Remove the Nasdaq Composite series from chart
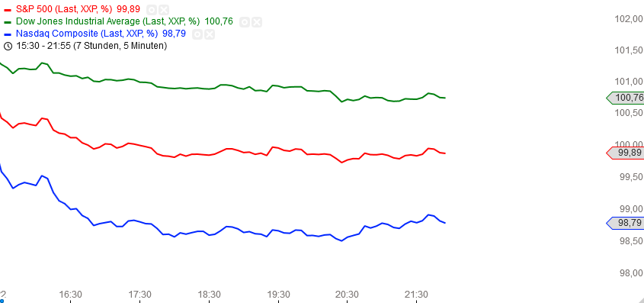The height and width of the screenshot is (303, 644). click(210, 34)
